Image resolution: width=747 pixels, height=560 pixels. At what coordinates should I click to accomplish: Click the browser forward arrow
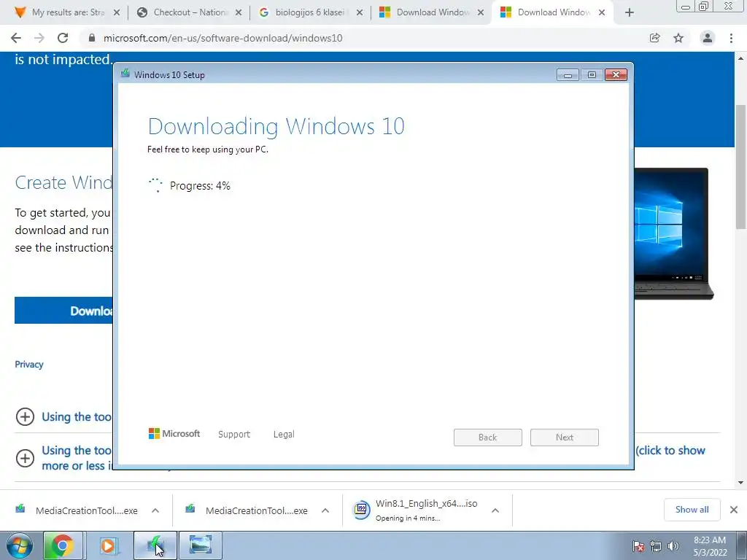tap(39, 38)
